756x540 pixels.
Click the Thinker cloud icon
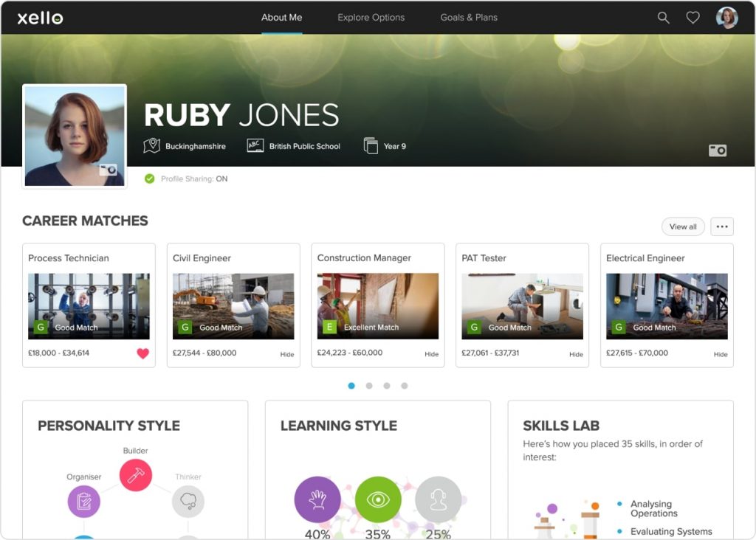(x=188, y=502)
